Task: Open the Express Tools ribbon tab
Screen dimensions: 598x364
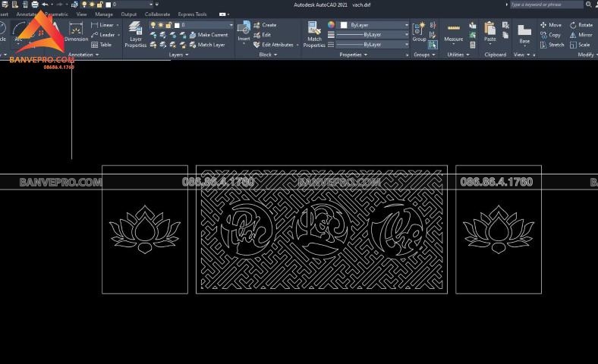Action: coord(192,14)
